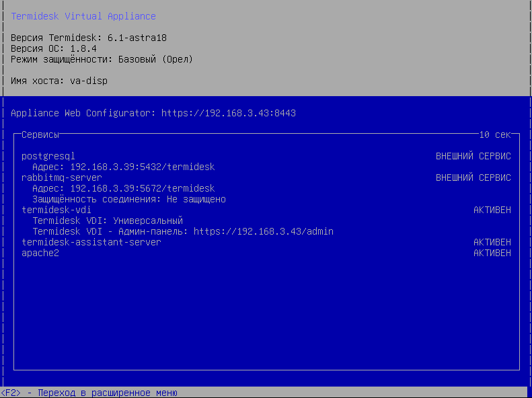Select the termidesk-assistant-server service row
The width and height of the screenshot is (532, 398).
[x=266, y=242]
